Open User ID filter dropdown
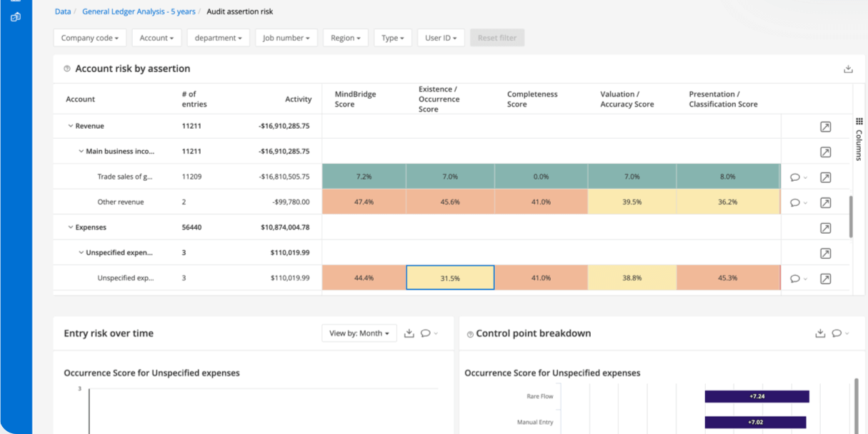This screenshot has height=434, width=868. 441,38
